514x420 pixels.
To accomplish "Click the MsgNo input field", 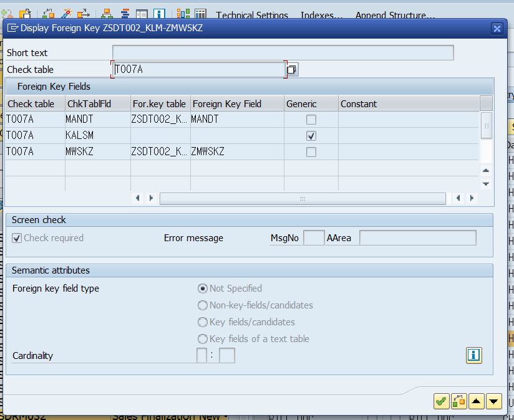I will pyautogui.click(x=314, y=237).
